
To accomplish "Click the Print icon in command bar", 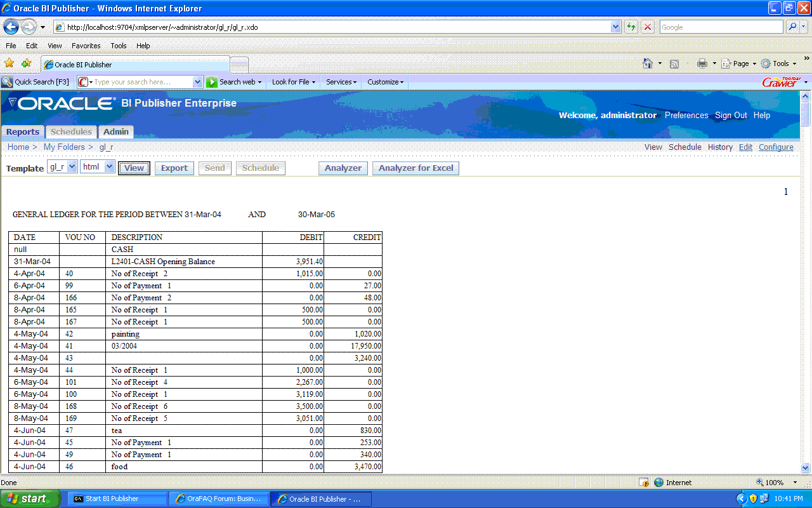I will (702, 63).
